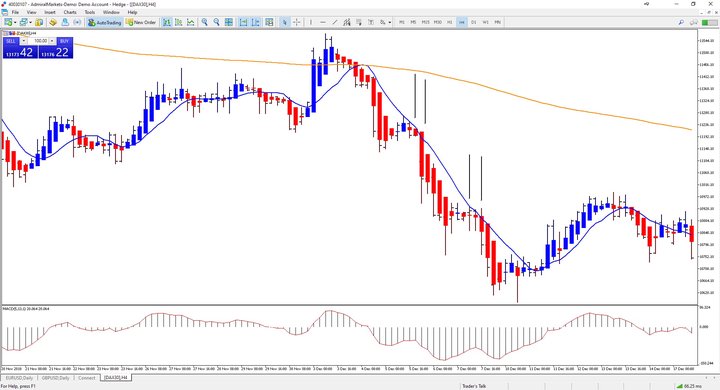Open the File menu
The image size is (720, 390).
coord(15,12)
